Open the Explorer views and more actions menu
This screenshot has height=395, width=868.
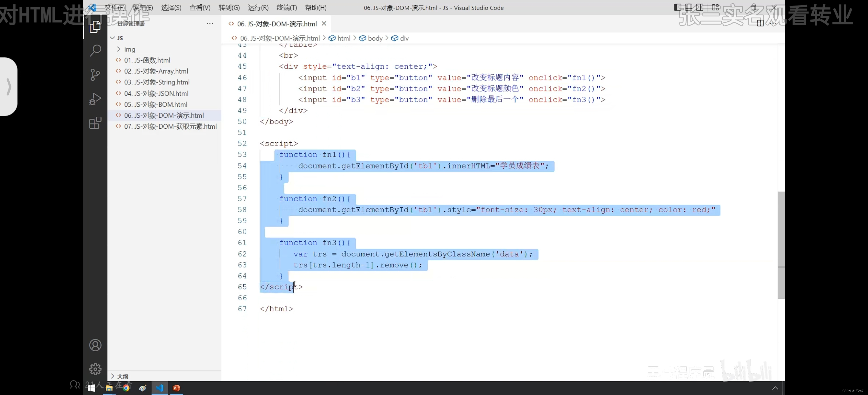click(x=210, y=23)
